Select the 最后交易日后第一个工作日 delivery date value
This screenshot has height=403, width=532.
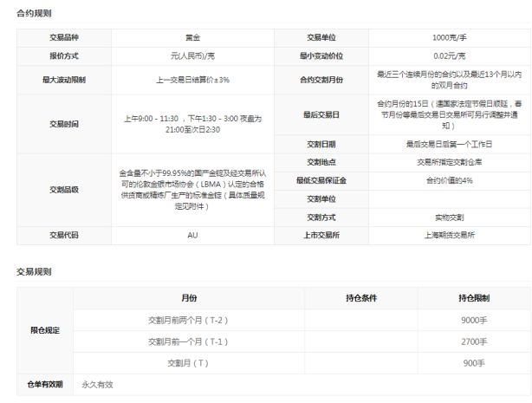point(451,143)
